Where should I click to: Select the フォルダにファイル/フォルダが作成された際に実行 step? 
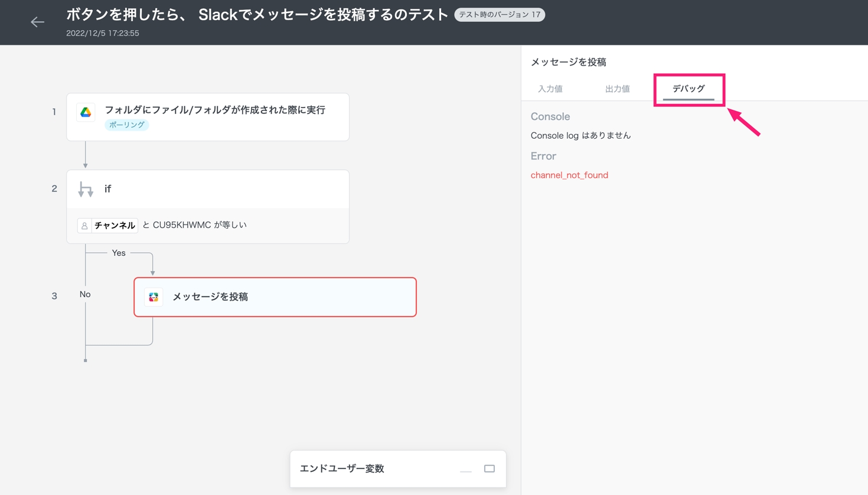[x=215, y=110]
